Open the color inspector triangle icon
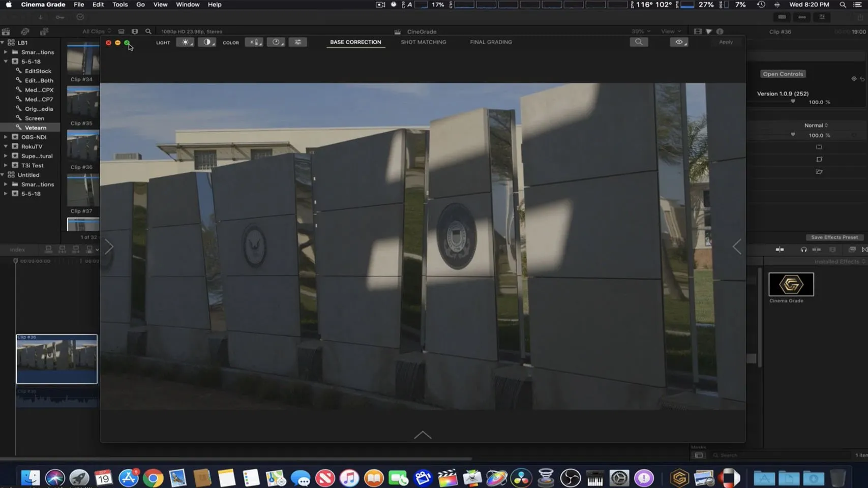868x488 pixels. 709,32
